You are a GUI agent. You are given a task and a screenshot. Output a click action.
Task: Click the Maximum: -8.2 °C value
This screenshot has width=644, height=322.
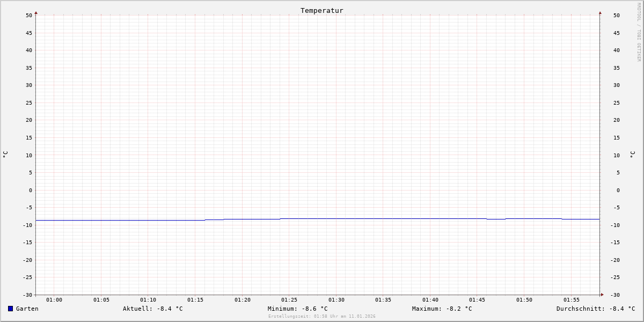tap(442, 309)
